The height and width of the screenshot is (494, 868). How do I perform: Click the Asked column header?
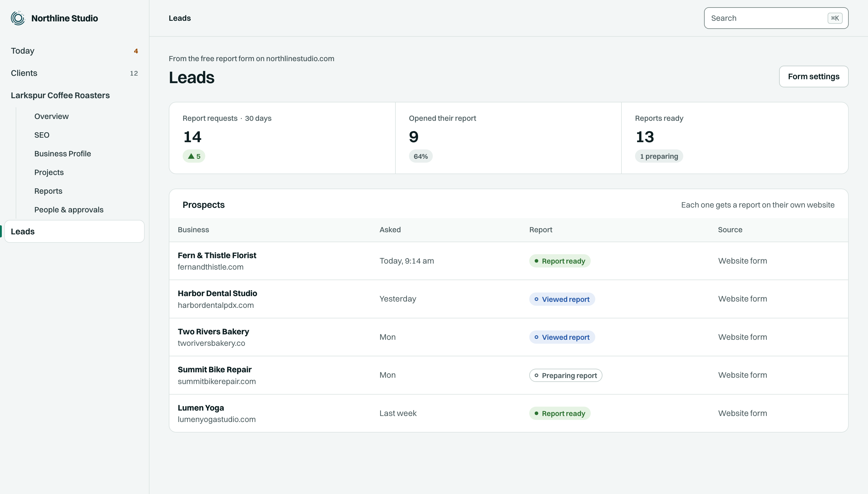coord(390,230)
